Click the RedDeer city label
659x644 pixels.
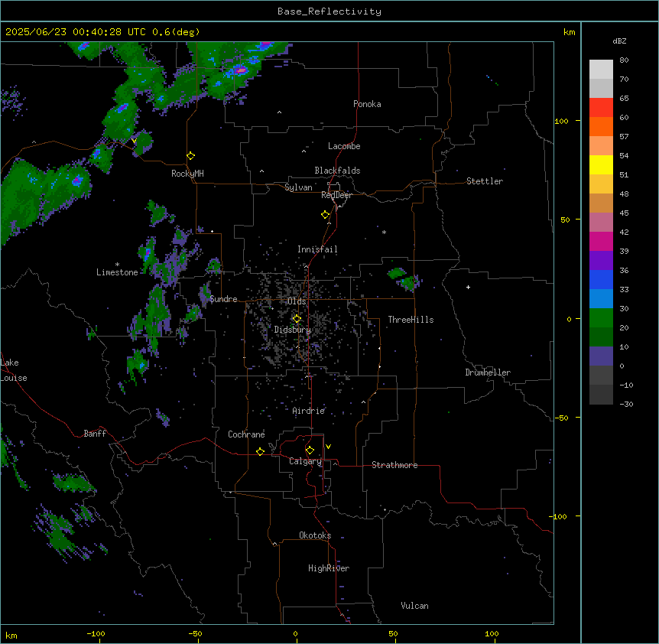[336, 195]
